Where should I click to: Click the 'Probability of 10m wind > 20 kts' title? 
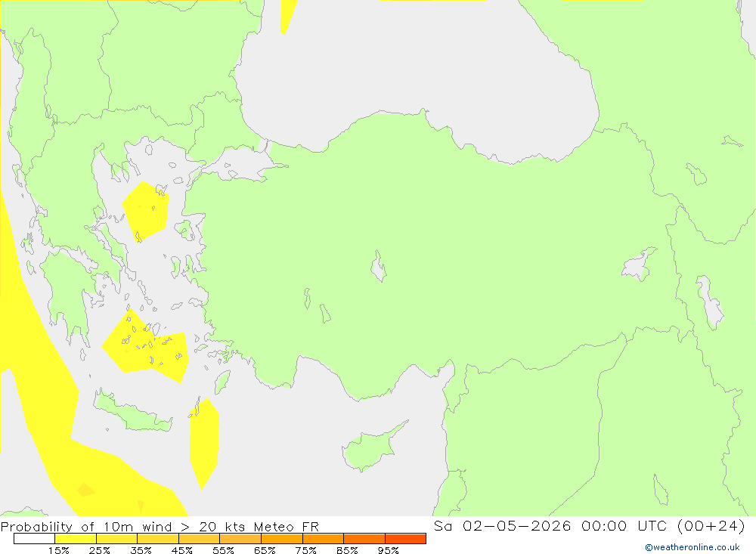tap(123, 527)
